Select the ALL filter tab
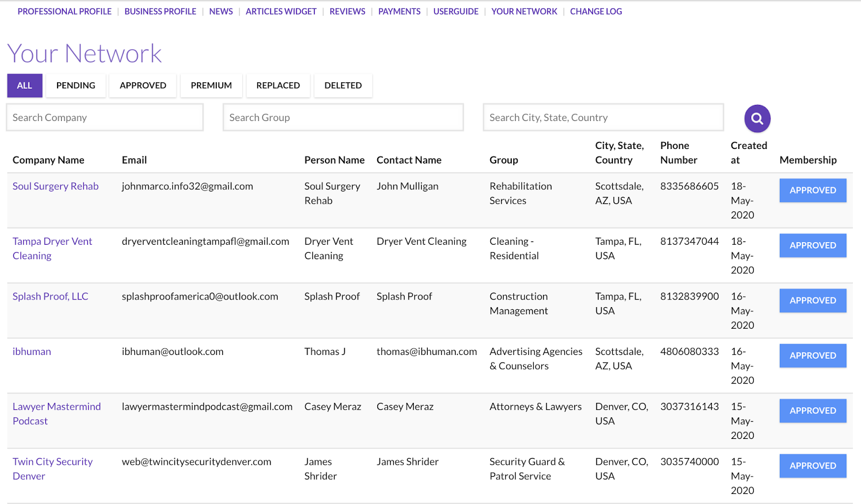 click(x=25, y=86)
